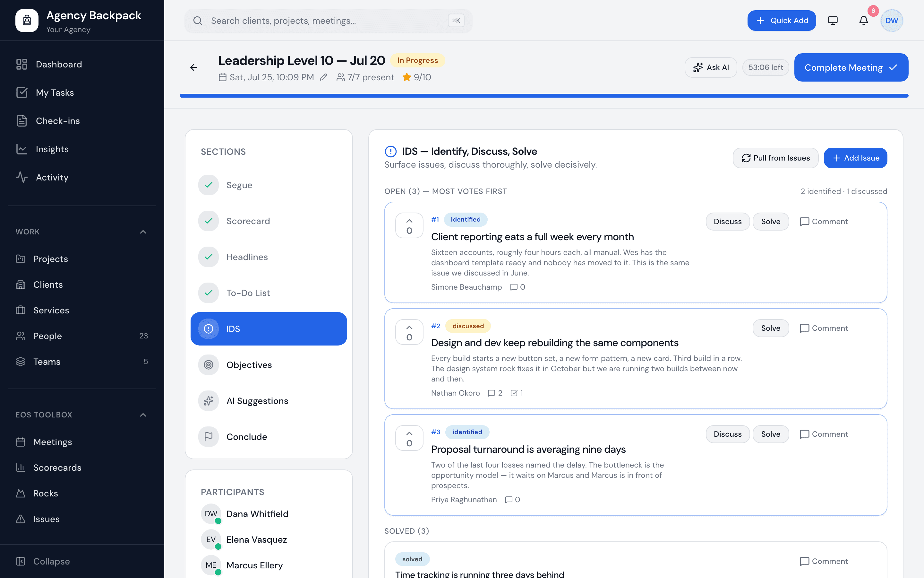Click linked task count icon under Nathan Okoro
Image resolution: width=924 pixels, height=578 pixels.
(x=514, y=393)
